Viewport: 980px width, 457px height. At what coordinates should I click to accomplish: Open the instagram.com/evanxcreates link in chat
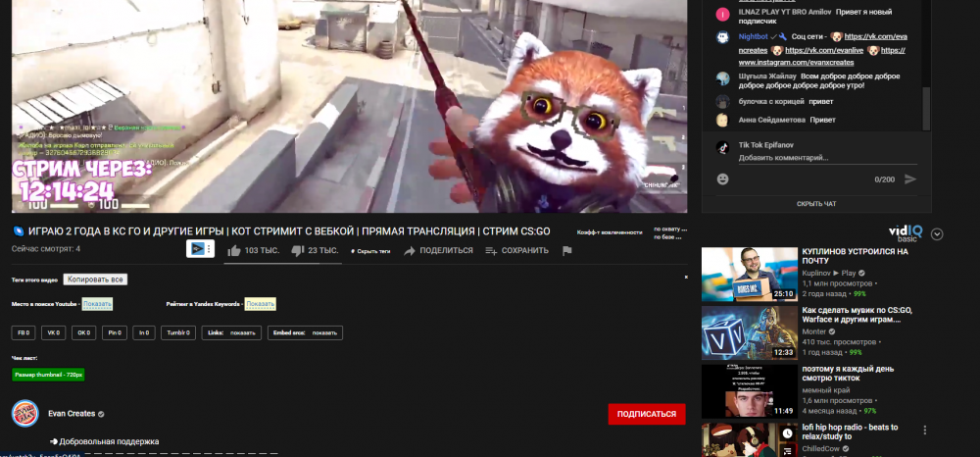point(796,63)
